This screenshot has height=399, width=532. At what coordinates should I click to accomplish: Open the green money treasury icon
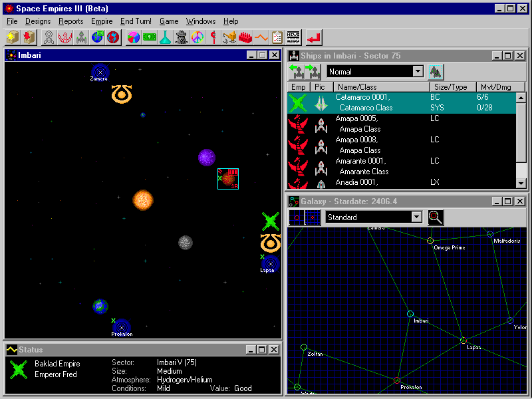(x=149, y=37)
